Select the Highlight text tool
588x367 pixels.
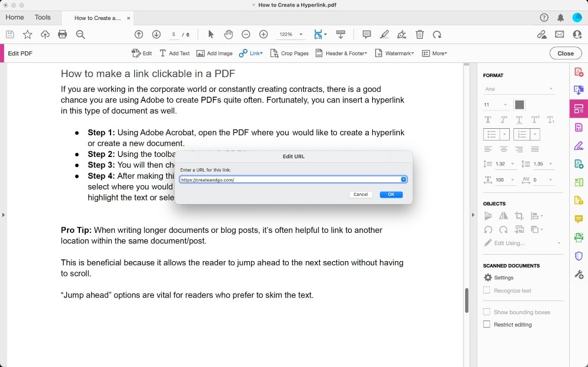click(x=385, y=34)
